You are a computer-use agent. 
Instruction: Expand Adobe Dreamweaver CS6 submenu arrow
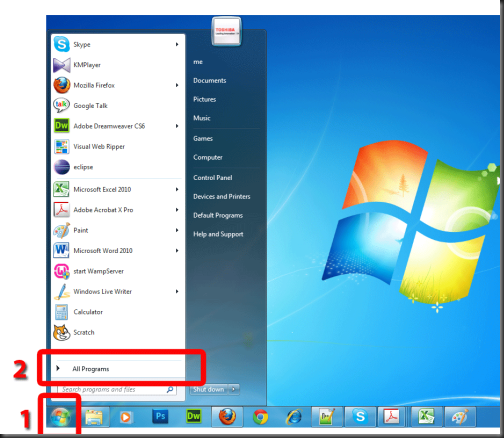[177, 126]
